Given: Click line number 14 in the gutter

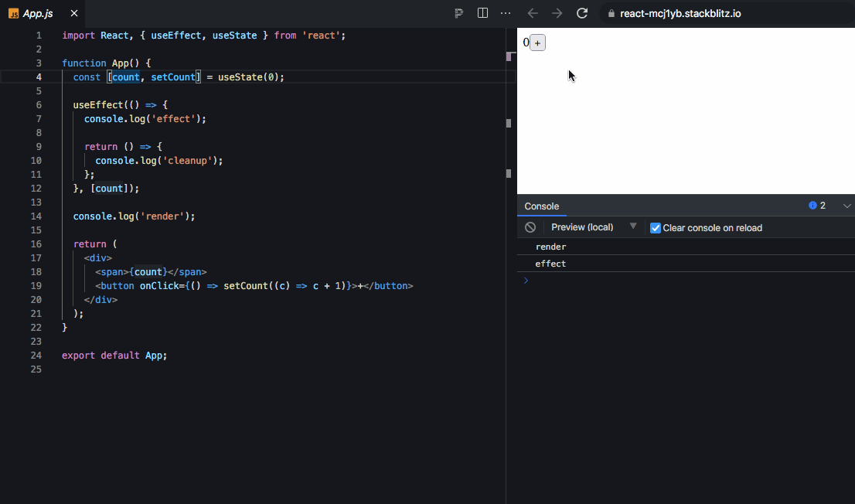Looking at the screenshot, I should 36,216.
